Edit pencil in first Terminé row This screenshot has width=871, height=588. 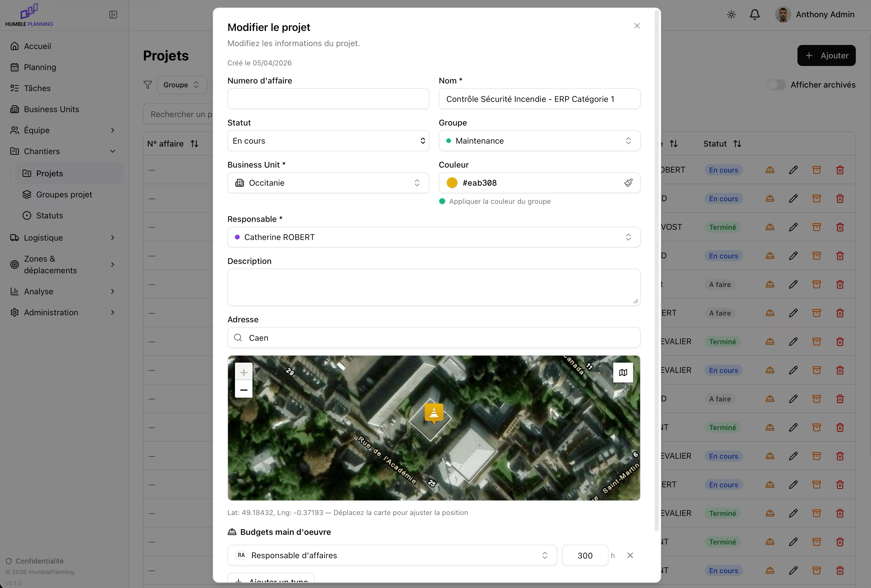[x=793, y=227]
